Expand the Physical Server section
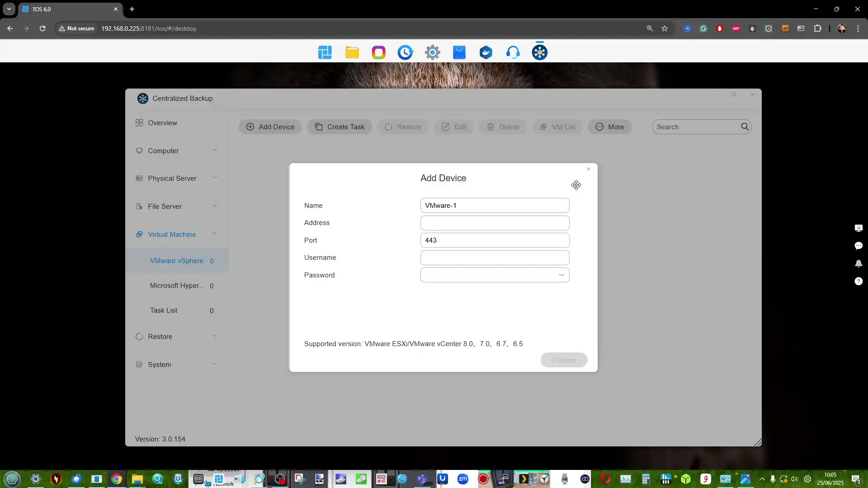This screenshot has height=488, width=868. (x=177, y=178)
